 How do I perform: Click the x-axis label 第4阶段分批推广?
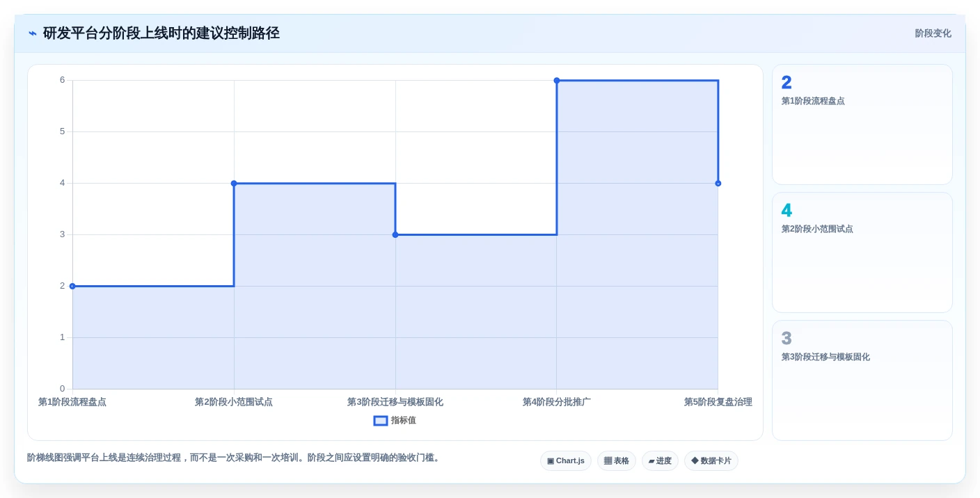557,402
